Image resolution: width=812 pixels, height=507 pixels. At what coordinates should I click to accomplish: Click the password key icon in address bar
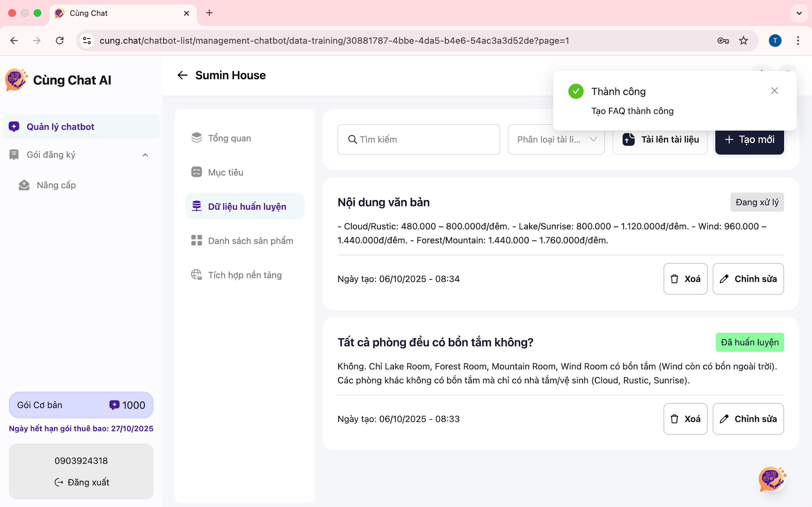click(x=723, y=41)
